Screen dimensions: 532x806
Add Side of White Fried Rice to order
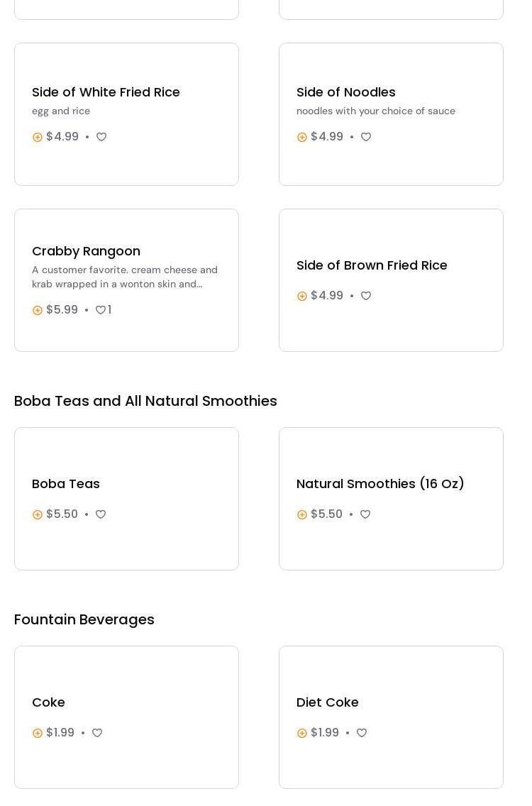(38, 137)
